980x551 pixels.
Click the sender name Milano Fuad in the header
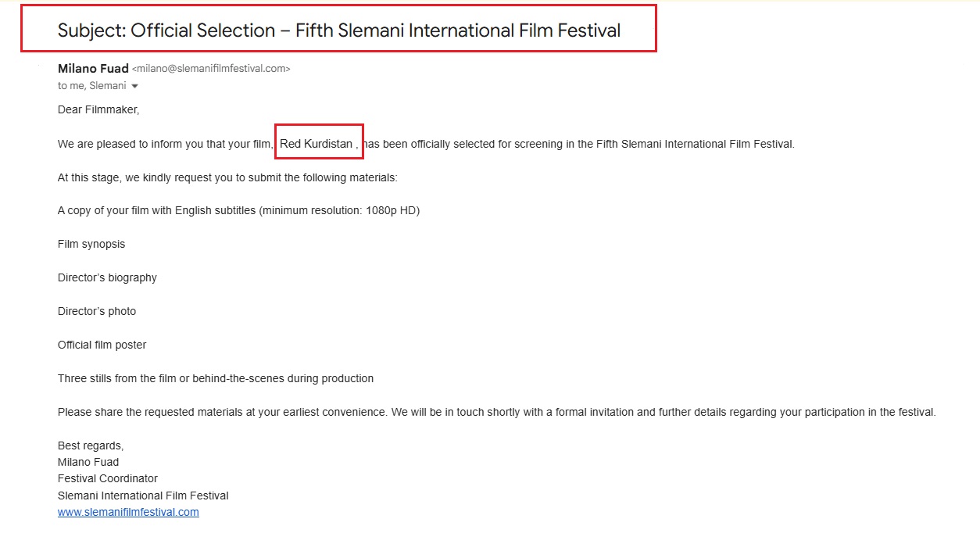pyautogui.click(x=93, y=68)
